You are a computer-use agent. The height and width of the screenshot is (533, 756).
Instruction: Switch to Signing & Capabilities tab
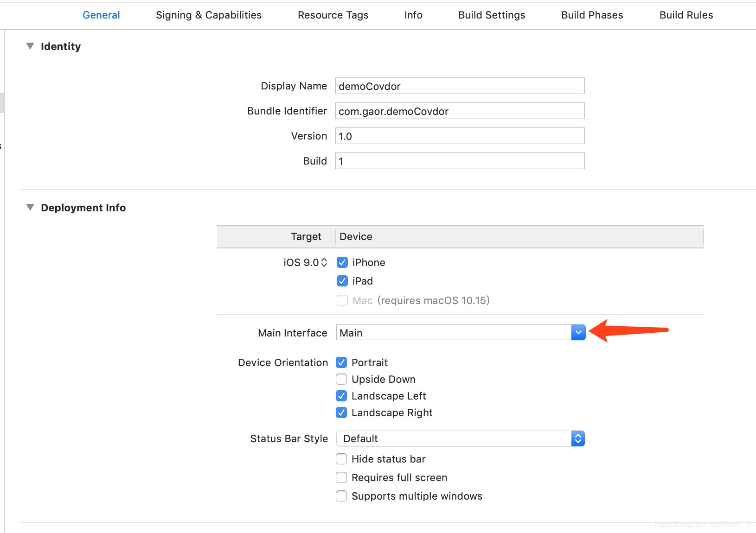[x=209, y=15]
